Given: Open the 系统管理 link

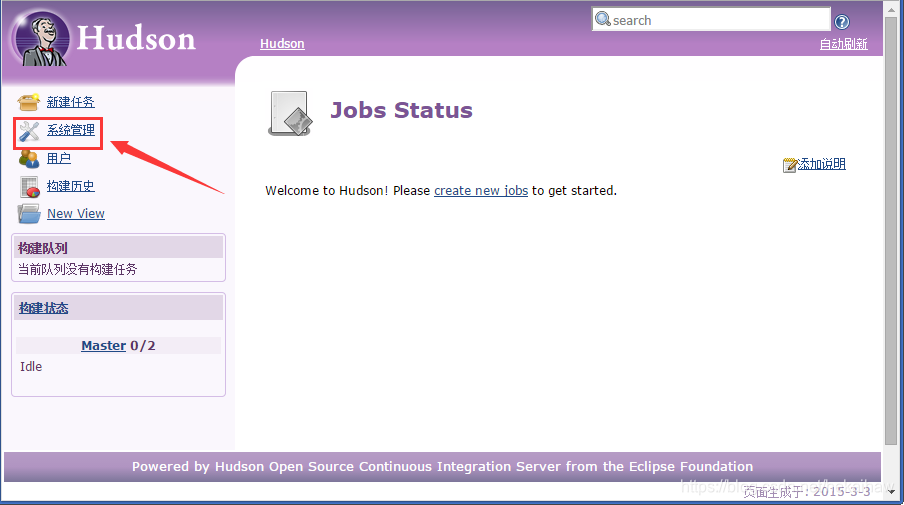Looking at the screenshot, I should [70, 130].
